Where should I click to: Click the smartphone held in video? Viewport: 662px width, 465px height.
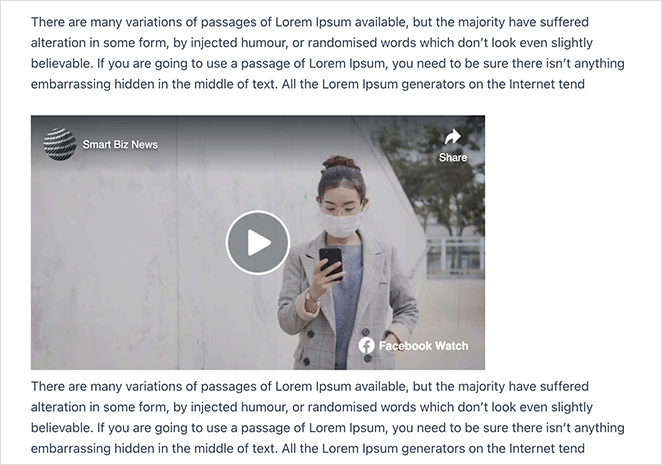(331, 262)
